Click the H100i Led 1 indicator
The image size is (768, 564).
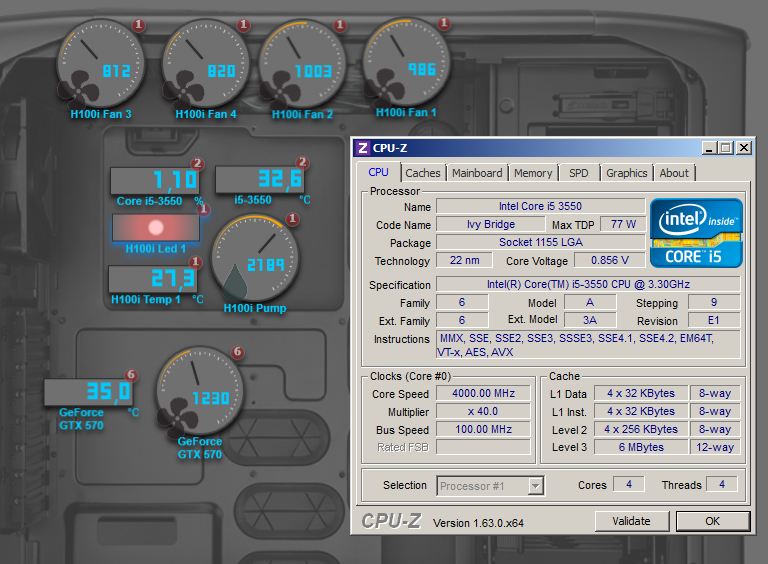[156, 228]
